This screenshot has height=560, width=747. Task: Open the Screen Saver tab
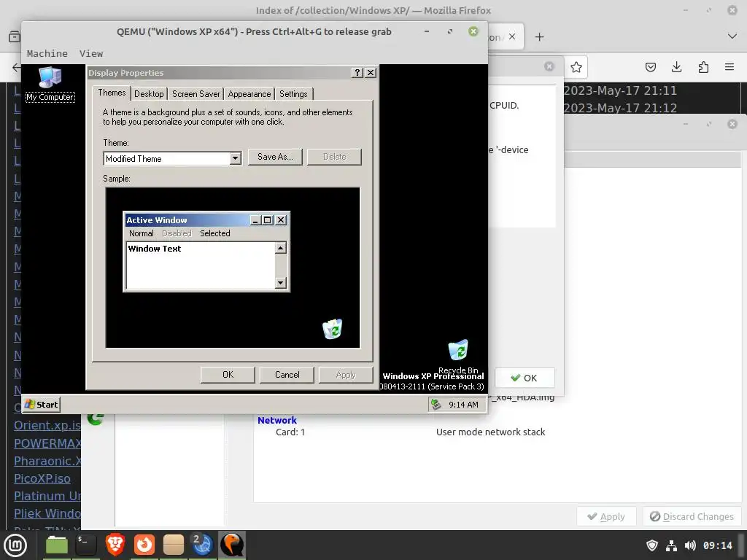pyautogui.click(x=196, y=94)
